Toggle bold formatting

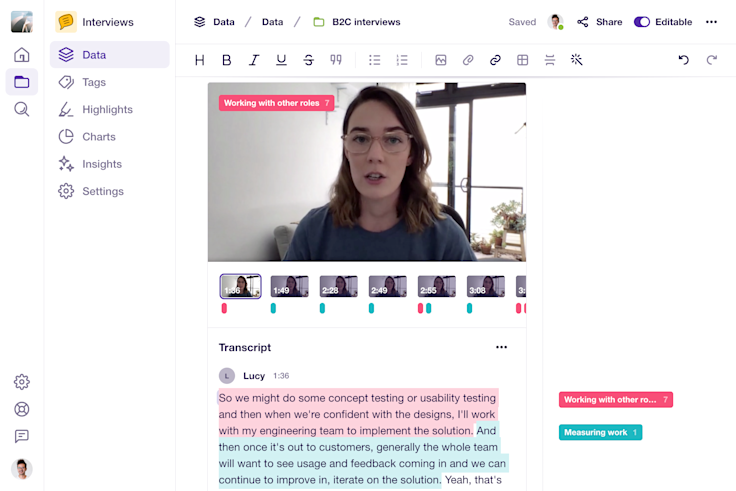(227, 60)
